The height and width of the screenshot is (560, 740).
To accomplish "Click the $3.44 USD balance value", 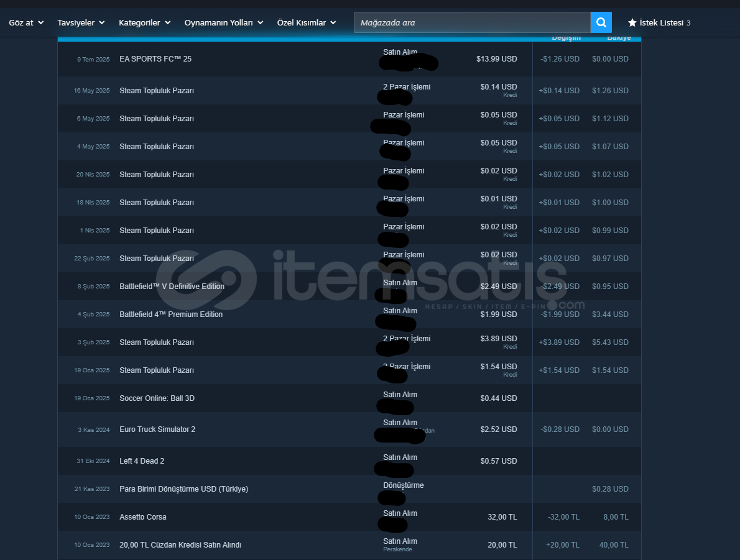I will point(610,314).
